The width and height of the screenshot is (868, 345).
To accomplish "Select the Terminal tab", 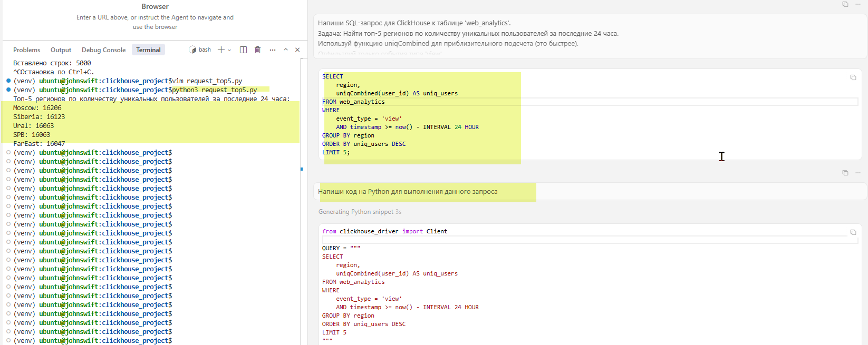I will click(x=148, y=50).
